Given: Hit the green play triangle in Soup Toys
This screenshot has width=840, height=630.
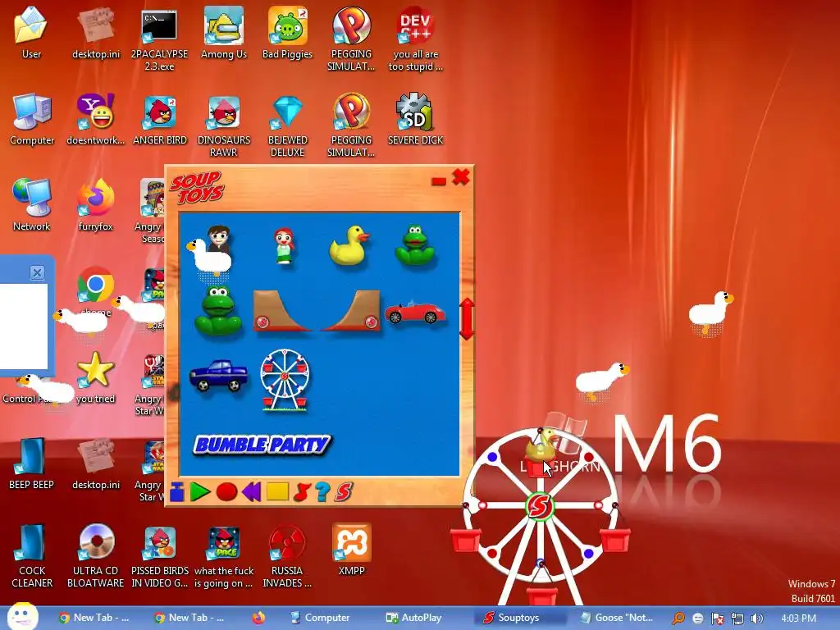Looking at the screenshot, I should 200,492.
